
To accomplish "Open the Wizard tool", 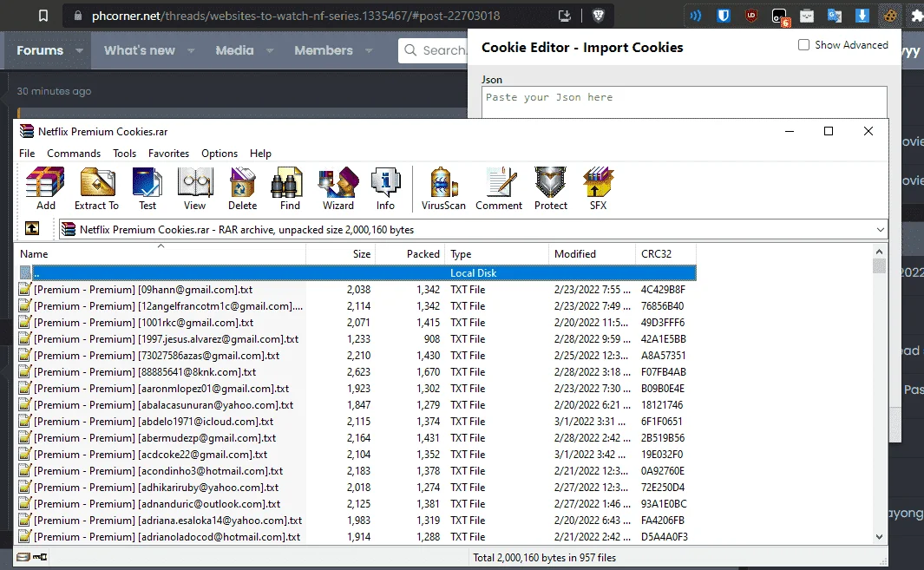I will click(338, 188).
